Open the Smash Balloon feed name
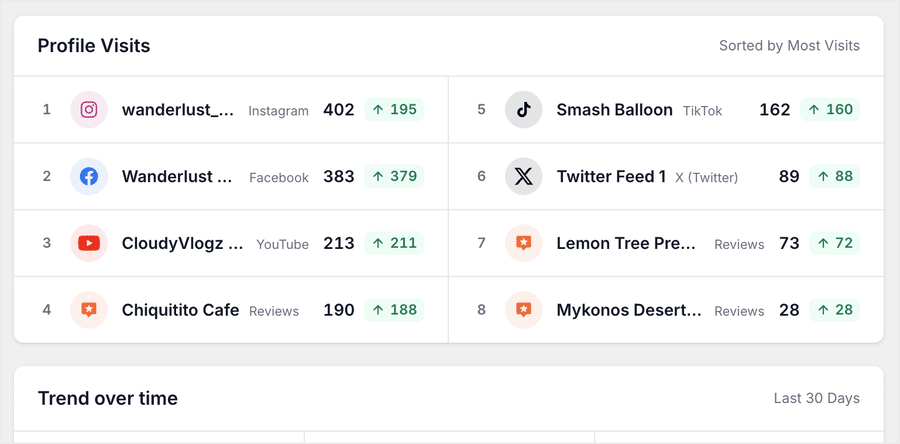Viewport: 900px width, 444px height. (x=614, y=110)
